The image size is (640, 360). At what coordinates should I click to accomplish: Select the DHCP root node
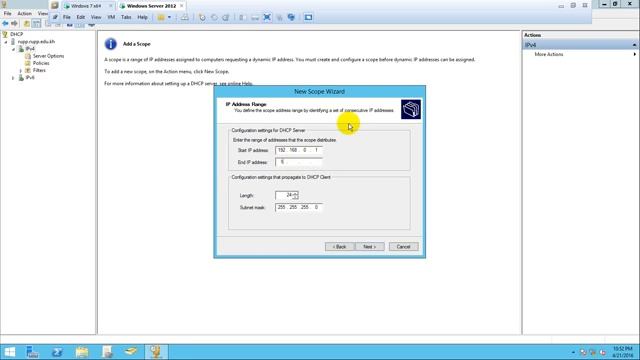pos(17,34)
